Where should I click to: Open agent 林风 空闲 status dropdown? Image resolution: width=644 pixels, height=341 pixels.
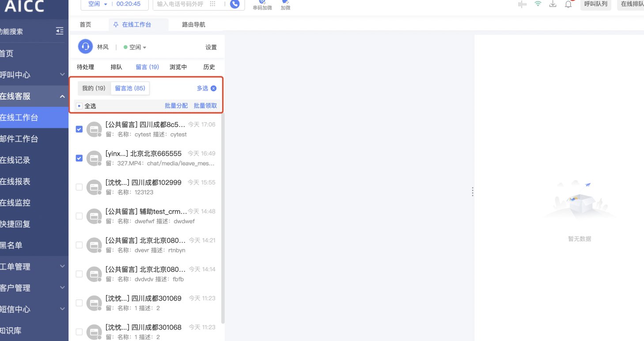click(135, 47)
